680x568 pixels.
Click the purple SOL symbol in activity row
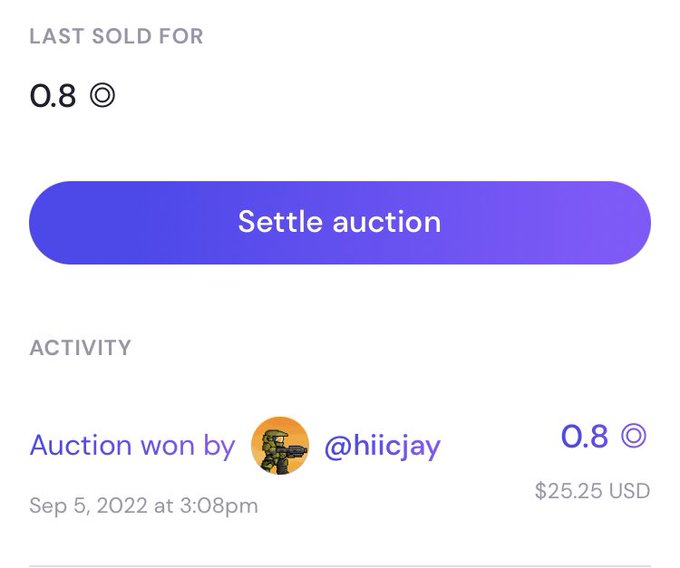pyautogui.click(x=634, y=436)
